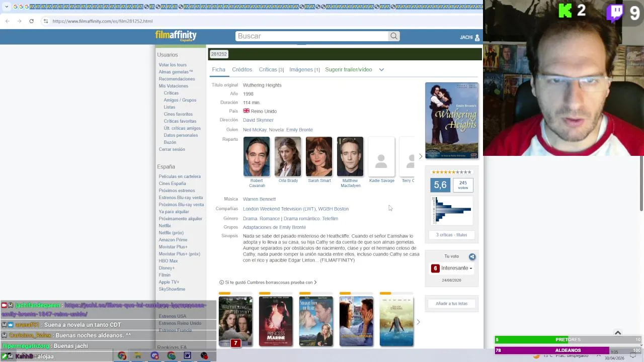Select 'Sugerir trailer/vídeo' tab
644x362 pixels.
pos(348,69)
